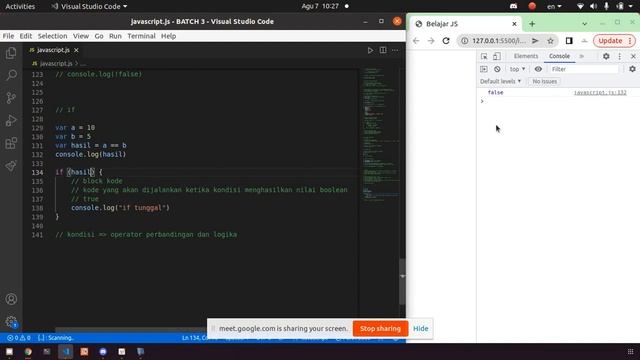Click the line 'var a = 10'
Viewport: 640px width, 360px height.
[x=75, y=128]
